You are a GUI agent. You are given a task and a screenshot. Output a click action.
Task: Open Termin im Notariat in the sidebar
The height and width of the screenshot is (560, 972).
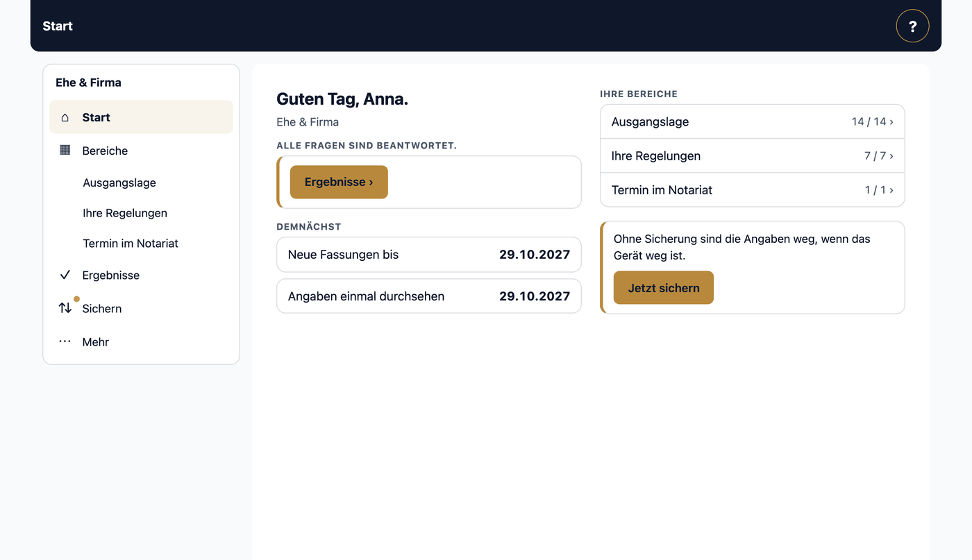(x=141, y=244)
